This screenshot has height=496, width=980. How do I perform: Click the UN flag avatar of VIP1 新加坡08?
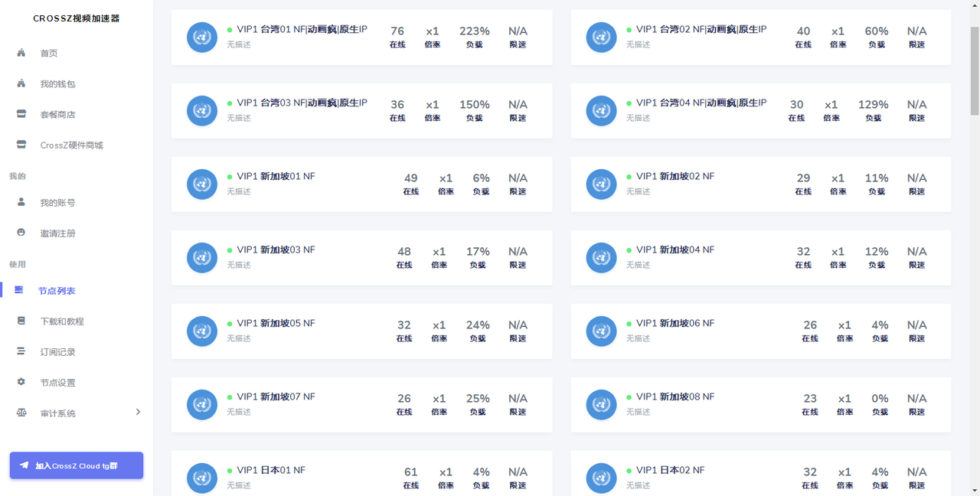(601, 405)
